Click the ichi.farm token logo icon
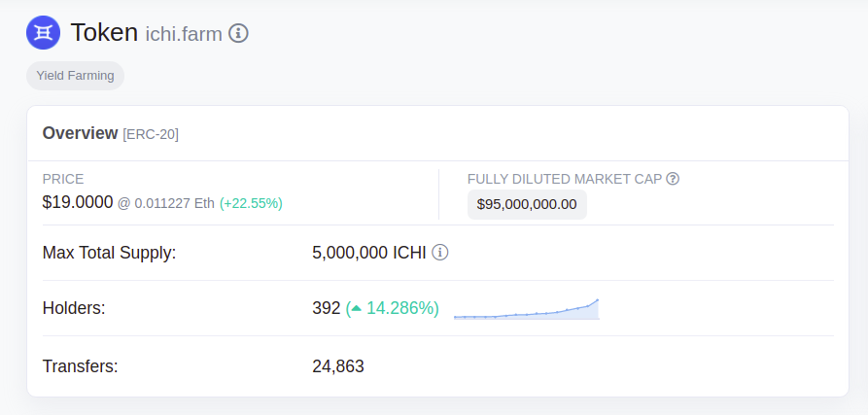The width and height of the screenshot is (868, 415). pyautogui.click(x=43, y=33)
